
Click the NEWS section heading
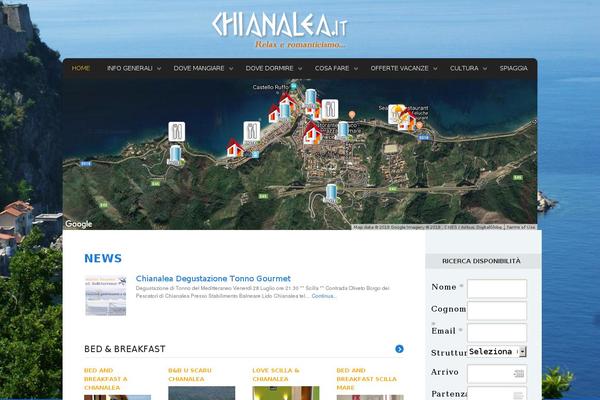(x=103, y=258)
